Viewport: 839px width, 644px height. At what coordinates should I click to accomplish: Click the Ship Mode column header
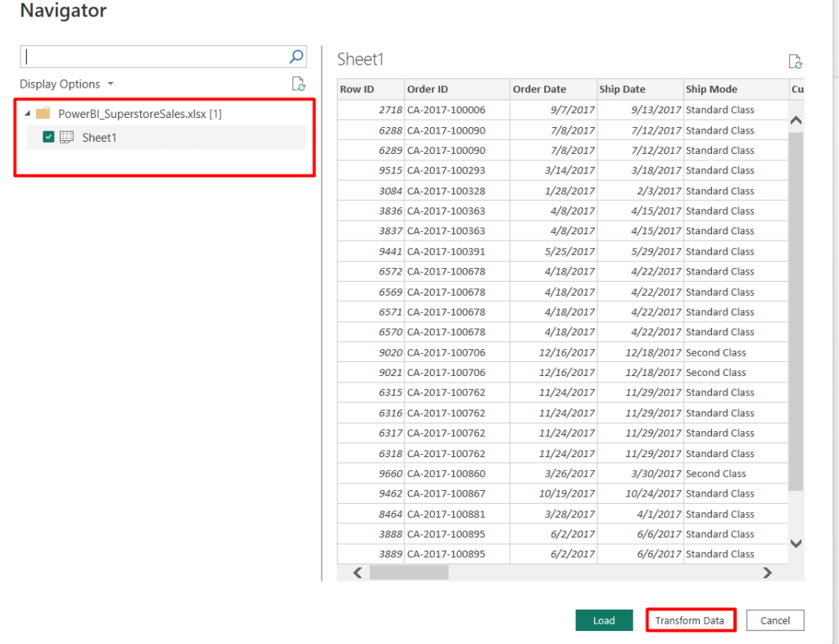736,89
